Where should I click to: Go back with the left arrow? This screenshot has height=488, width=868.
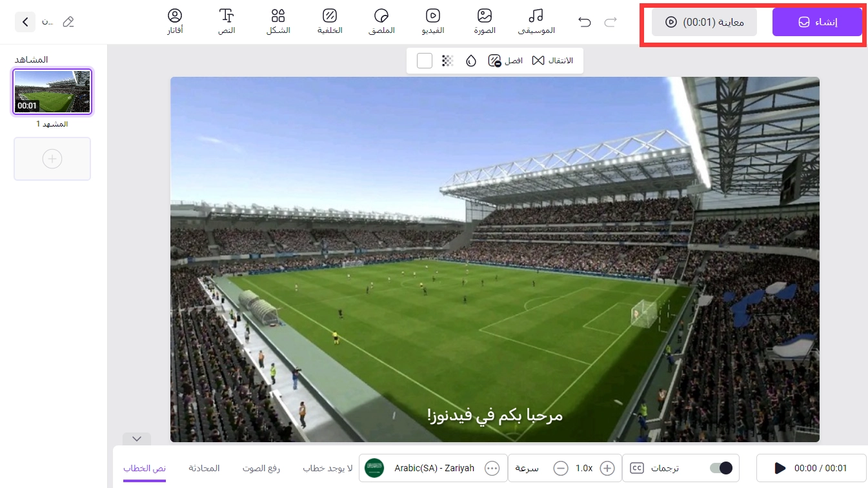pos(25,23)
